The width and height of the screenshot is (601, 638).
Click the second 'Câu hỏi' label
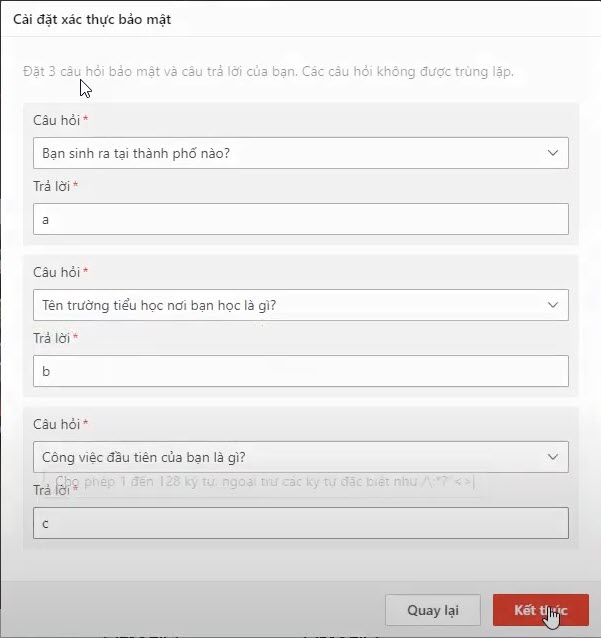(57, 272)
